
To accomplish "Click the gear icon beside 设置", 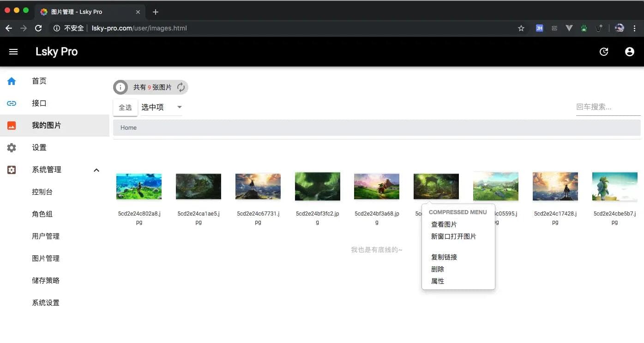I will point(12,148).
